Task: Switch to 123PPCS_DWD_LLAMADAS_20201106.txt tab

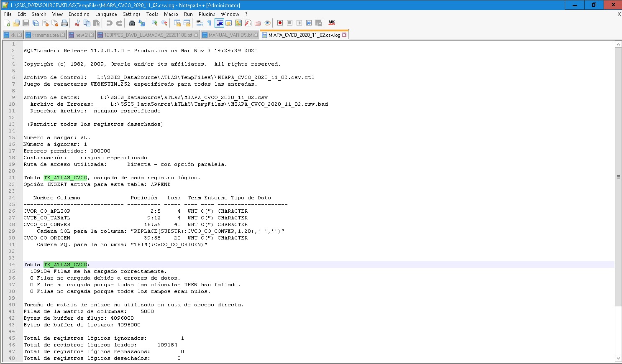Action: (x=148, y=35)
